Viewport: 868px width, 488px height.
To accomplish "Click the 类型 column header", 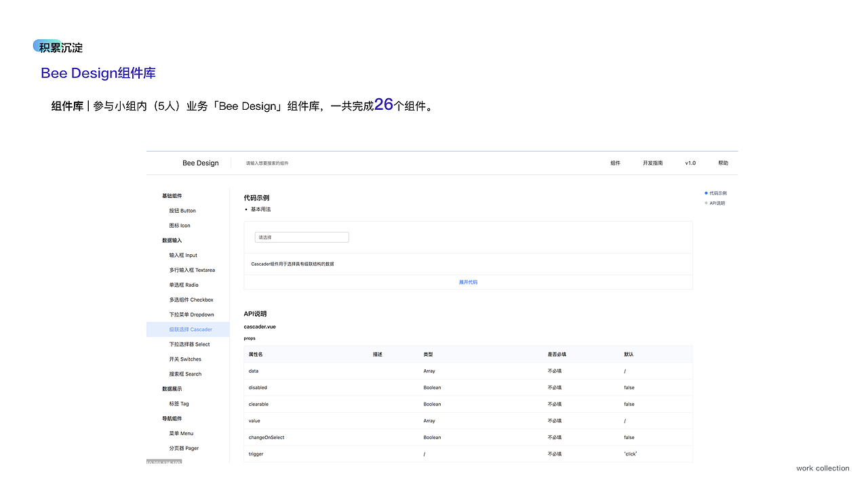I will pos(429,354).
